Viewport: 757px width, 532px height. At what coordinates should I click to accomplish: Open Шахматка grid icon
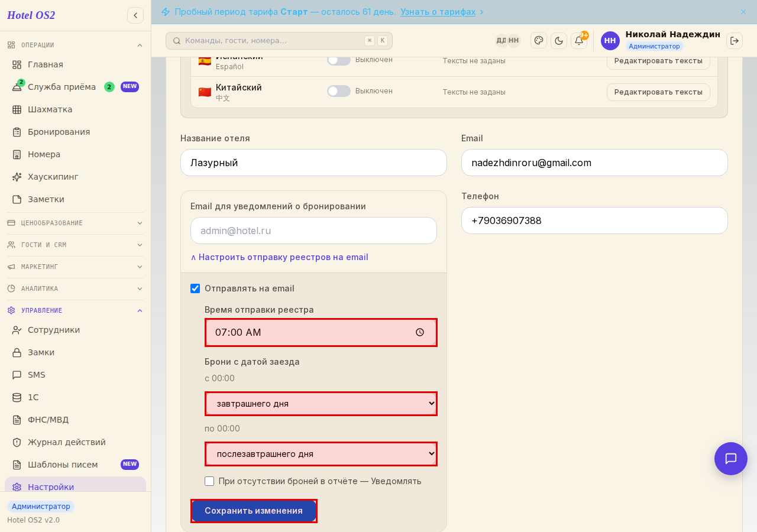pos(17,109)
